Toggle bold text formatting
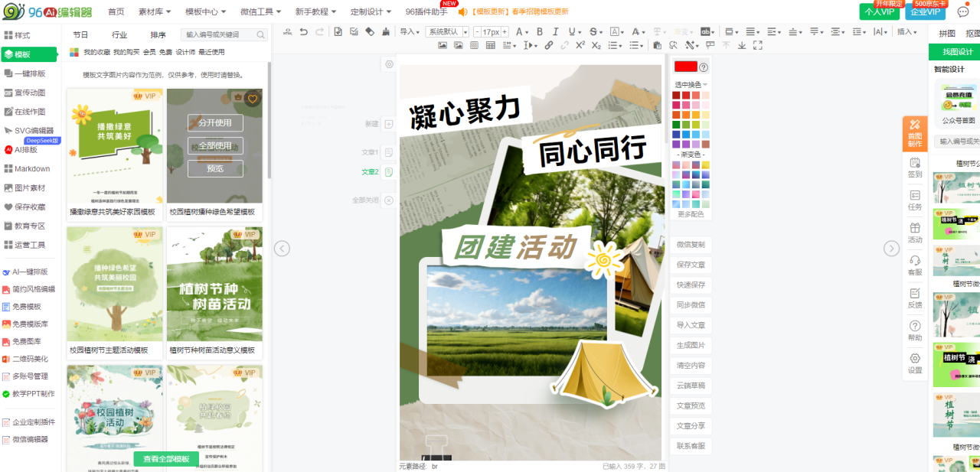Image resolution: width=980 pixels, height=472 pixels. (x=540, y=31)
